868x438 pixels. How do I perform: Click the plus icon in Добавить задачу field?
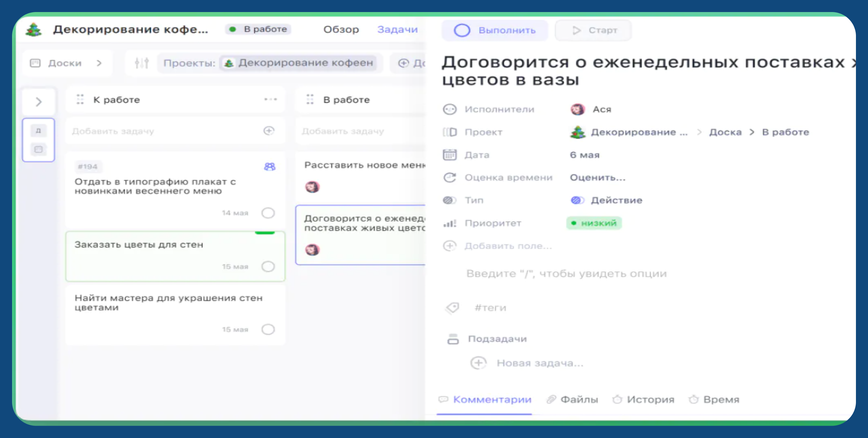[x=269, y=131]
